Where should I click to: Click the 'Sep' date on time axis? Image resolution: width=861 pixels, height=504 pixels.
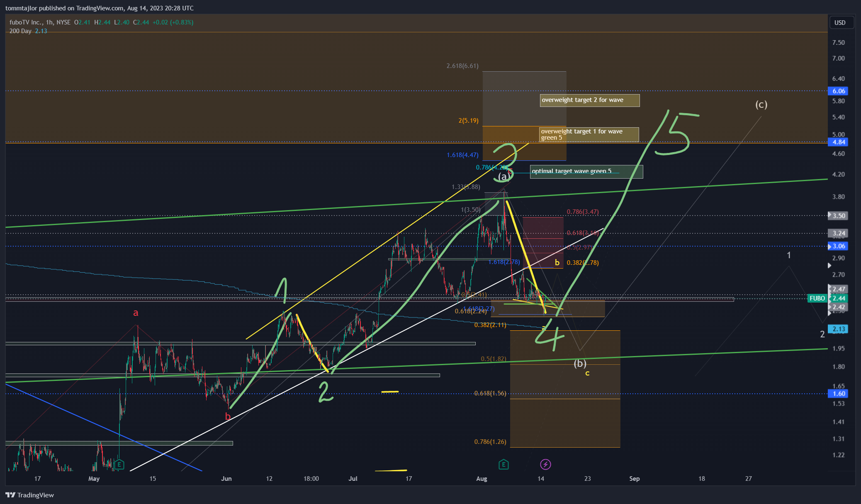pos(635,479)
